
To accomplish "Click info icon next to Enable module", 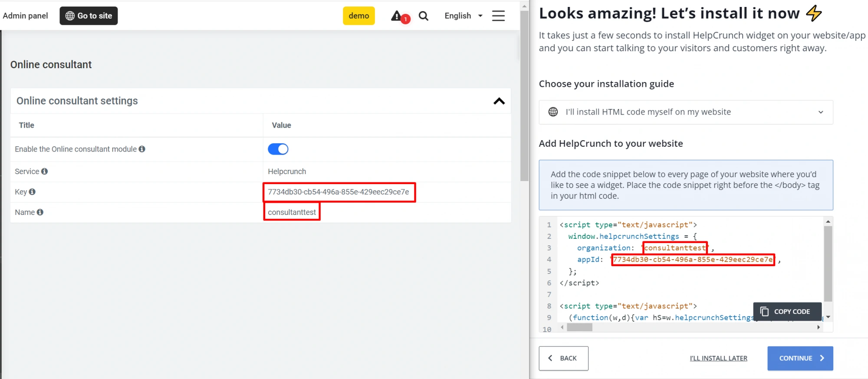I will (142, 149).
